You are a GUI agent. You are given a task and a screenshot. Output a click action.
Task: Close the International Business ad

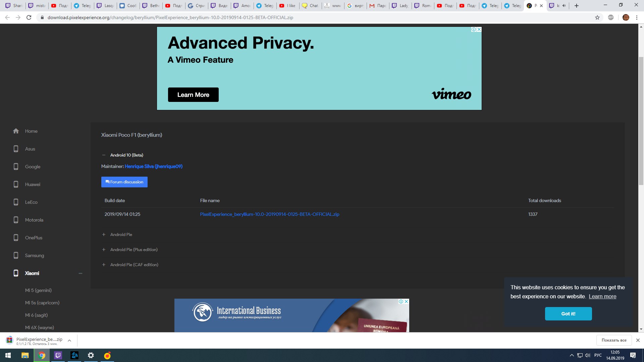point(406,301)
